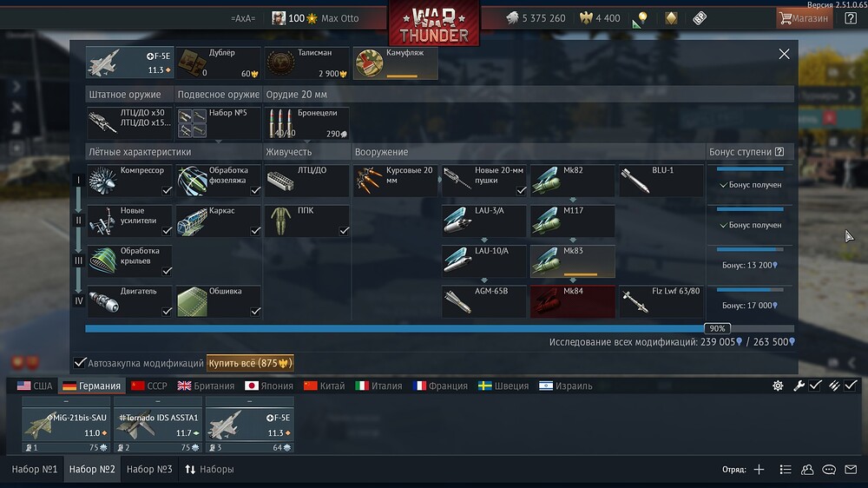Switch to the СССР nation tab
868x488 pixels.
coord(149,386)
